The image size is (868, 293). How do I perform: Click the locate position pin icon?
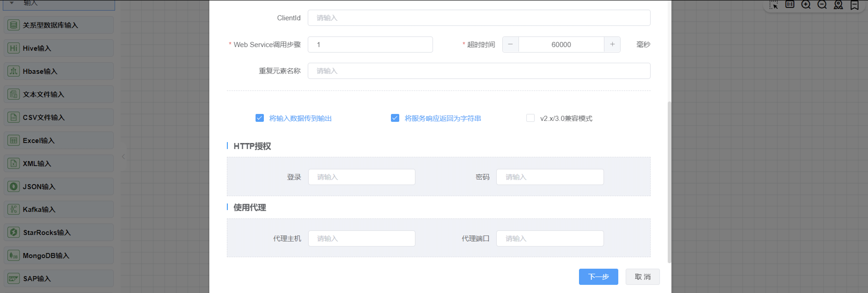click(x=838, y=5)
